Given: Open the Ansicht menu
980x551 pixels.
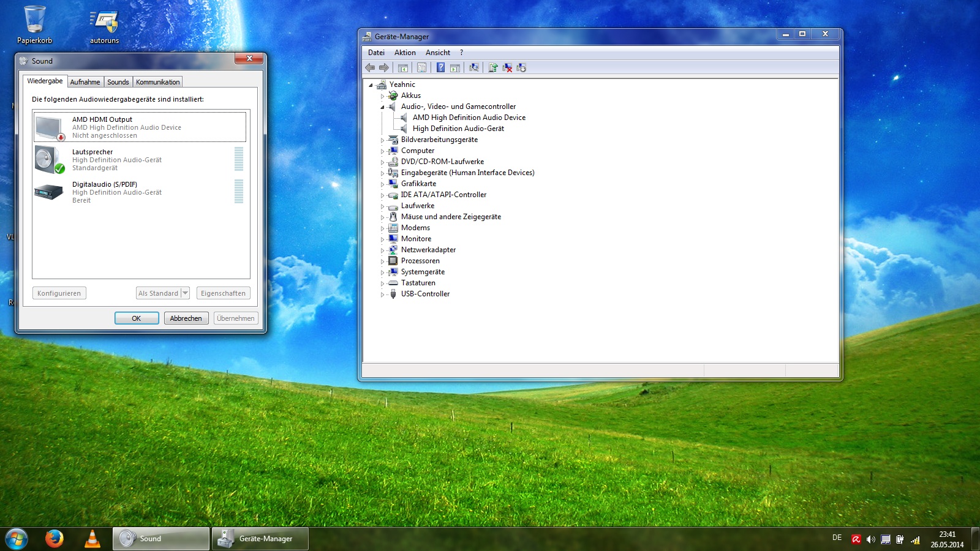Looking at the screenshot, I should [438, 53].
